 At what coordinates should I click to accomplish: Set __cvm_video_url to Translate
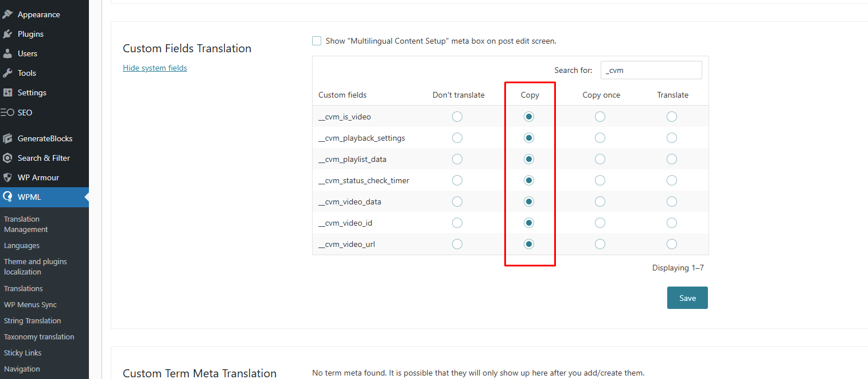point(672,244)
